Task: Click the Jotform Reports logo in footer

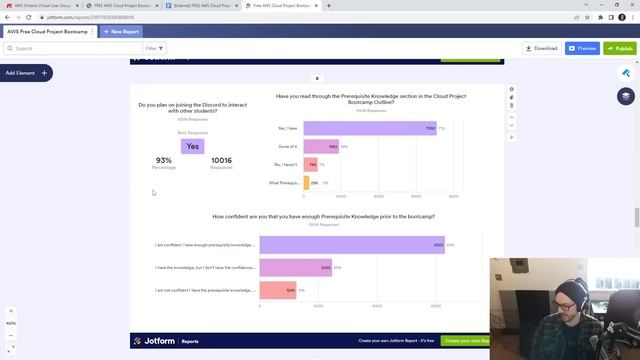Action: [x=166, y=341]
